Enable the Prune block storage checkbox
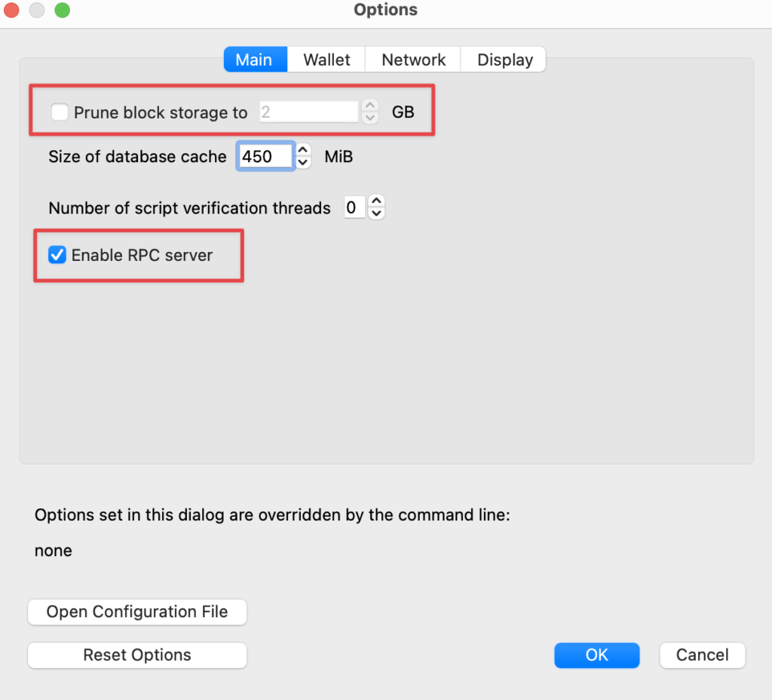The height and width of the screenshot is (700, 772). coord(60,112)
